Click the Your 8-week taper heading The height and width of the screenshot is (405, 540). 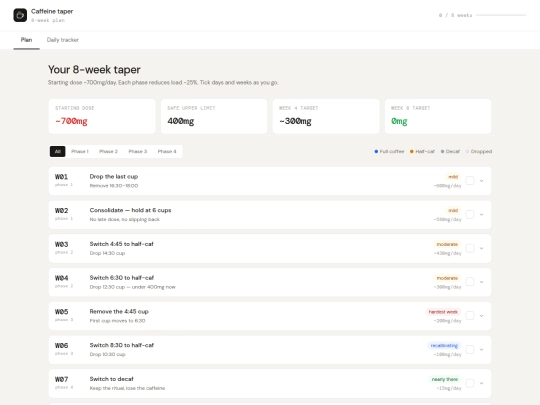pyautogui.click(x=94, y=70)
